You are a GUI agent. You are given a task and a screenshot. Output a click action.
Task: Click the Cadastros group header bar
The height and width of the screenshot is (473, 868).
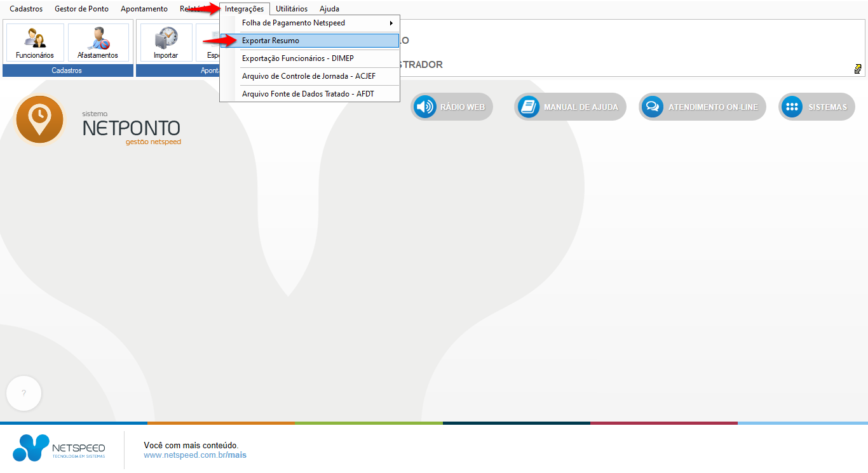pyautogui.click(x=67, y=70)
